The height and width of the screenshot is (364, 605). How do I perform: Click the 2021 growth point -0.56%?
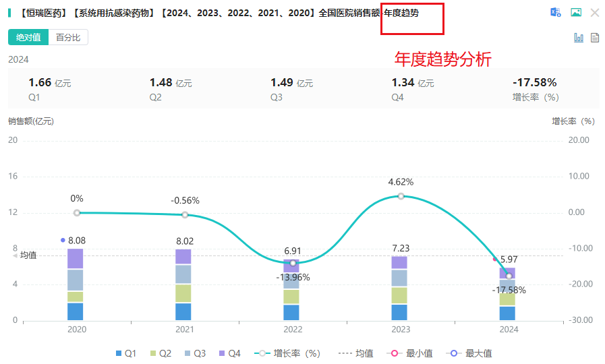tap(185, 215)
